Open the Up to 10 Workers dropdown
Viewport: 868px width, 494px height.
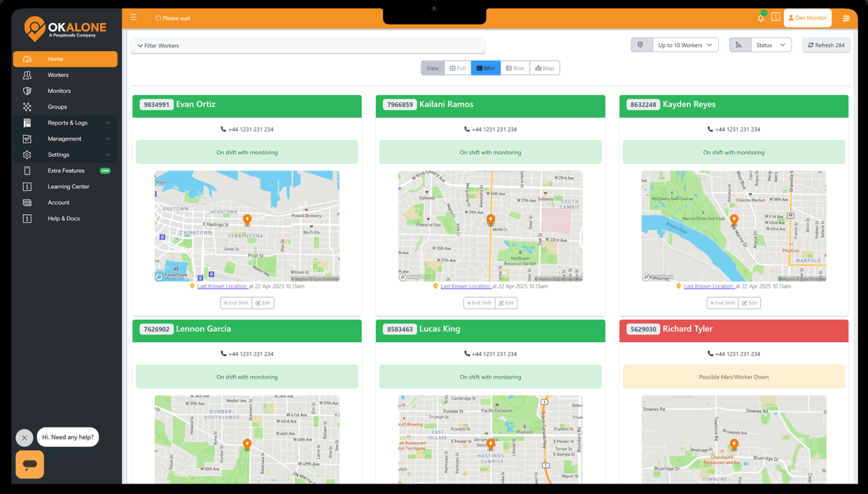(x=685, y=45)
